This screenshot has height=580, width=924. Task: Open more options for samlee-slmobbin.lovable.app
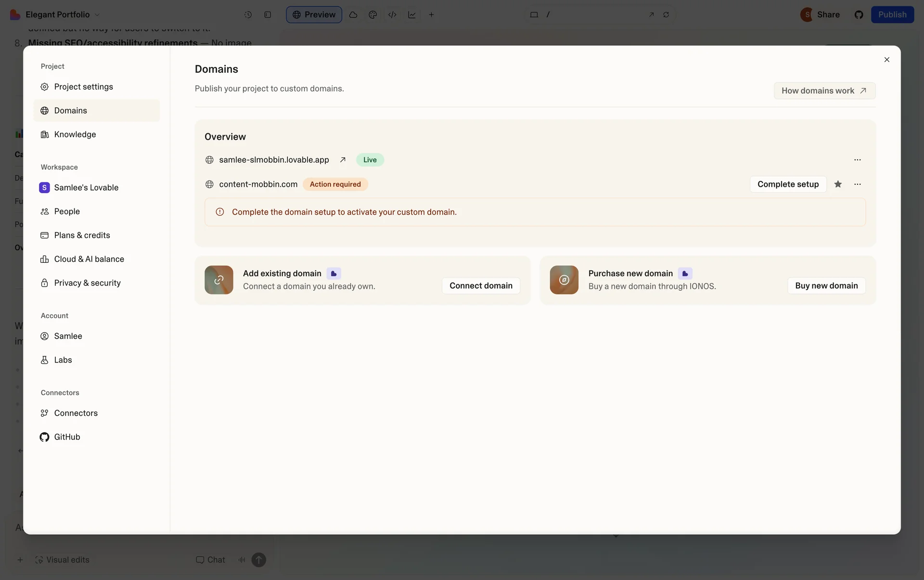pos(858,160)
